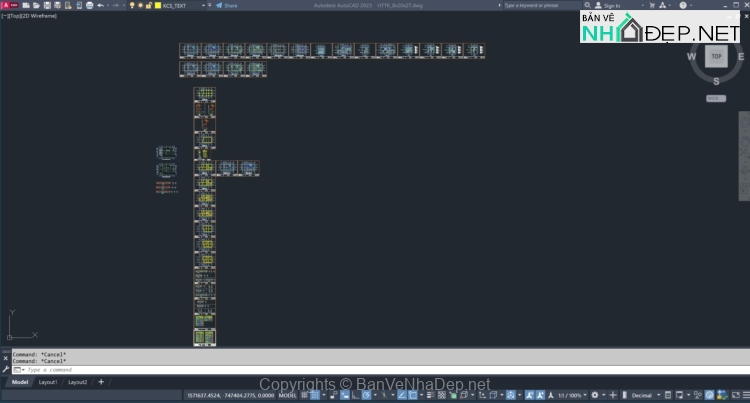Open Autodesk App Store cart icon
Screen dimensions: 750x403
click(652, 5)
